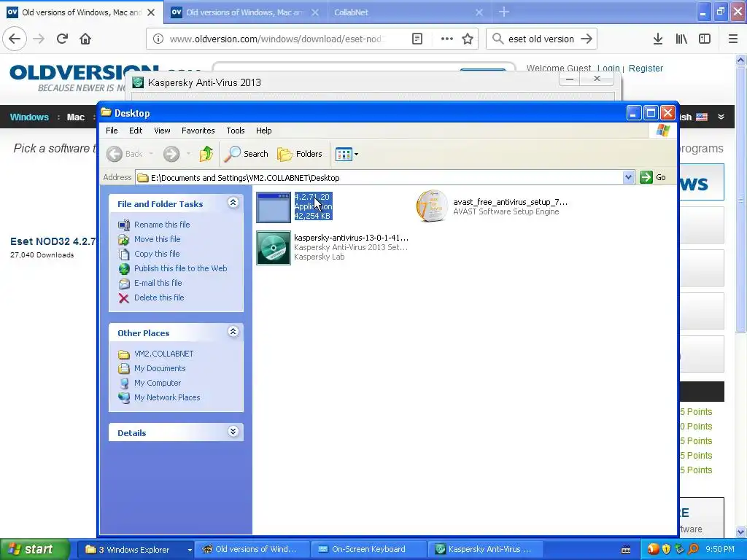Select the avast_free_antivirus_setup file icon

432,206
